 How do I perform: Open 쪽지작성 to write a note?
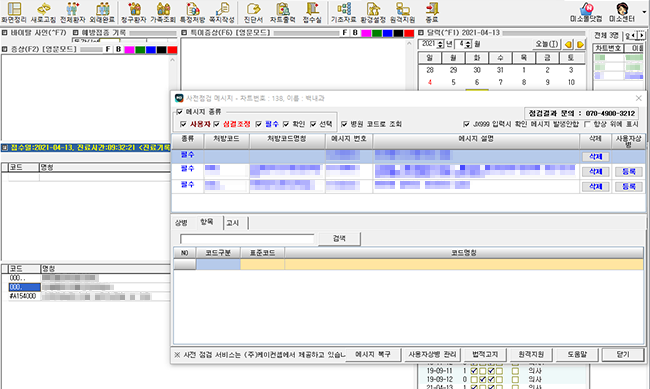[x=222, y=12]
